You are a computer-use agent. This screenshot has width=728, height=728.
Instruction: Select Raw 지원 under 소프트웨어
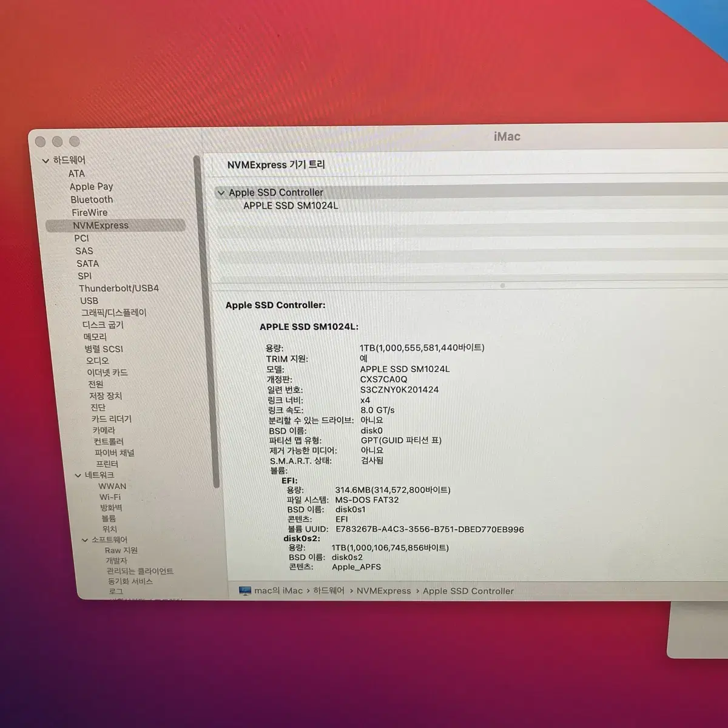pyautogui.click(x=121, y=551)
